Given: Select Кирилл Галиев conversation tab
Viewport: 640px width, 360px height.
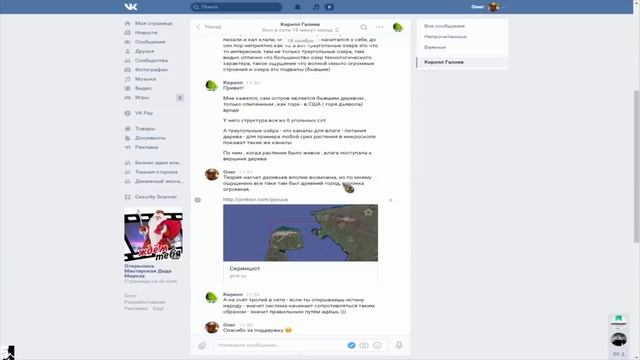Looking at the screenshot, I should coord(462,62).
